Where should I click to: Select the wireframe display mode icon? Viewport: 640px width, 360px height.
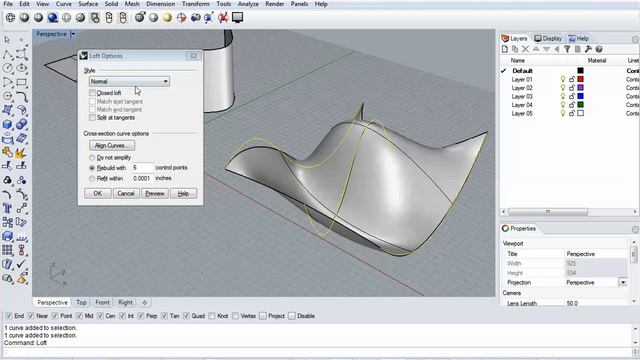click(11, 18)
